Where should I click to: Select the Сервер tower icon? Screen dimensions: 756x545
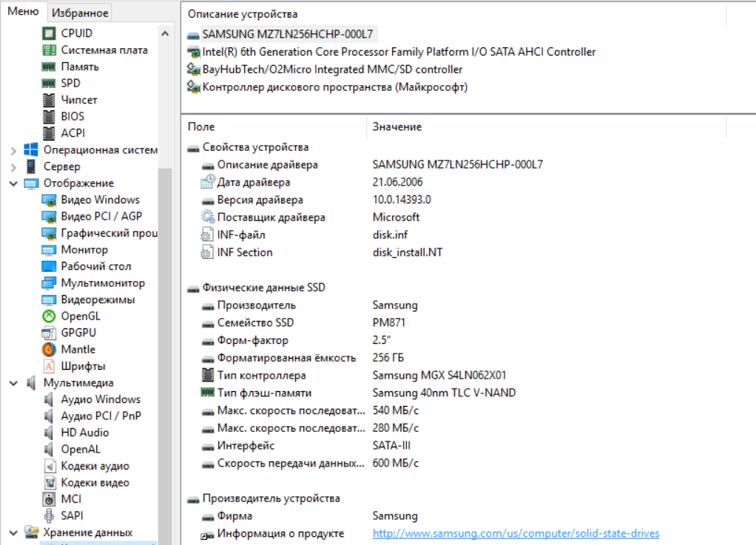click(31, 166)
